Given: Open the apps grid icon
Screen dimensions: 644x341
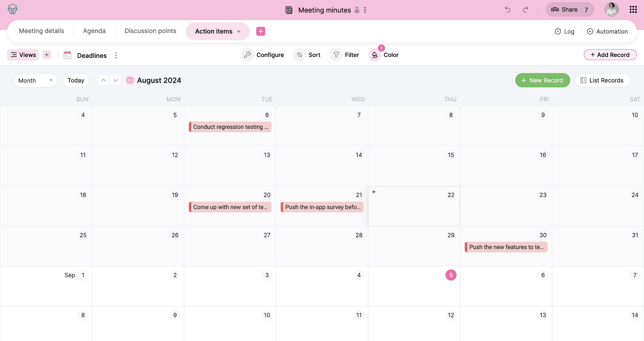Looking at the screenshot, I should (x=633, y=10).
